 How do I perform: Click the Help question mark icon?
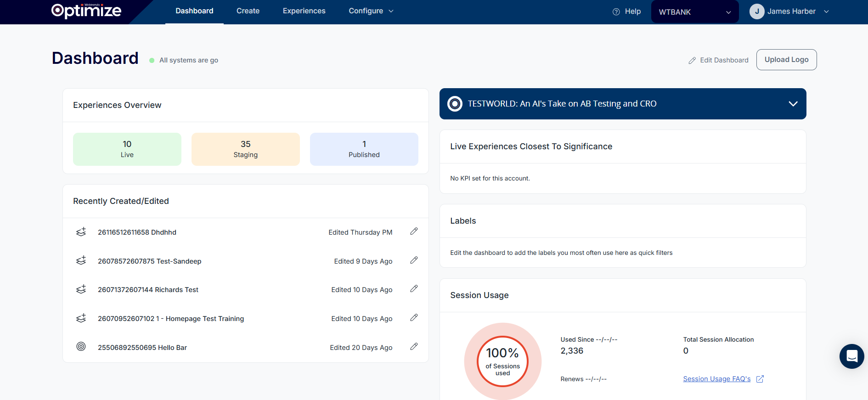click(616, 12)
